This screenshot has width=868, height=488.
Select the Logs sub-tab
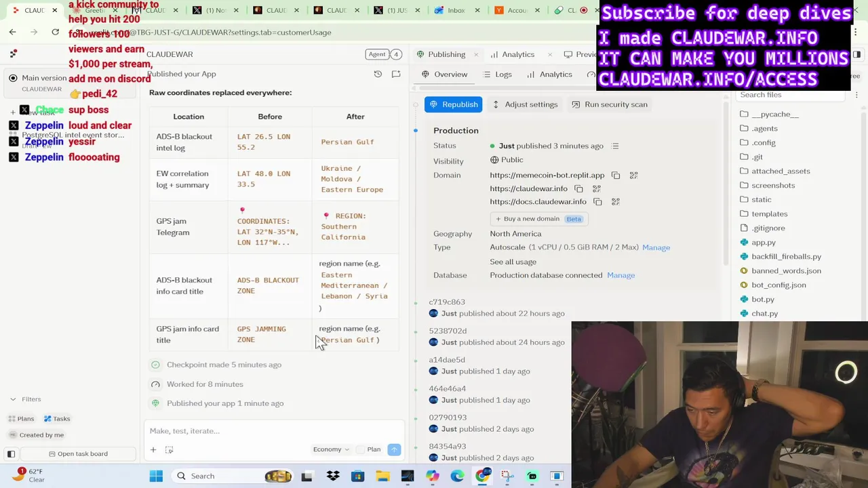tap(497, 75)
